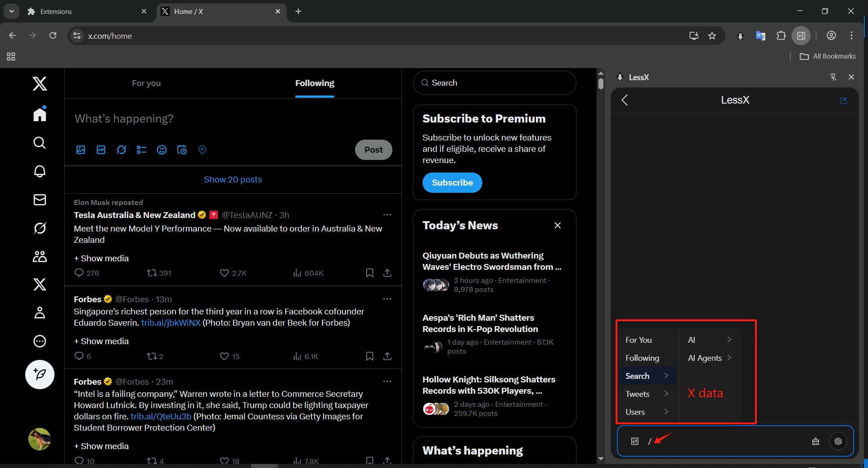This screenshot has width=868, height=468.
Task: Add a location with the location pin icon
Action: click(202, 150)
